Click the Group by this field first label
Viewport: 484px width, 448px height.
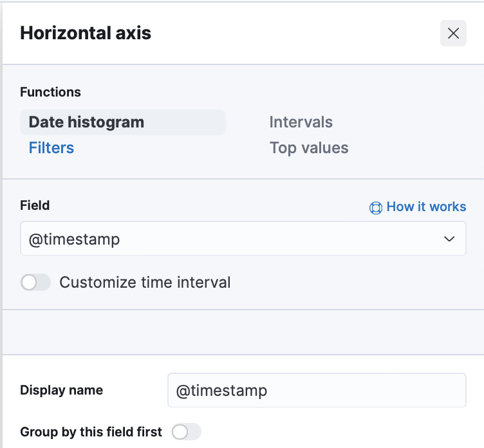click(x=91, y=432)
